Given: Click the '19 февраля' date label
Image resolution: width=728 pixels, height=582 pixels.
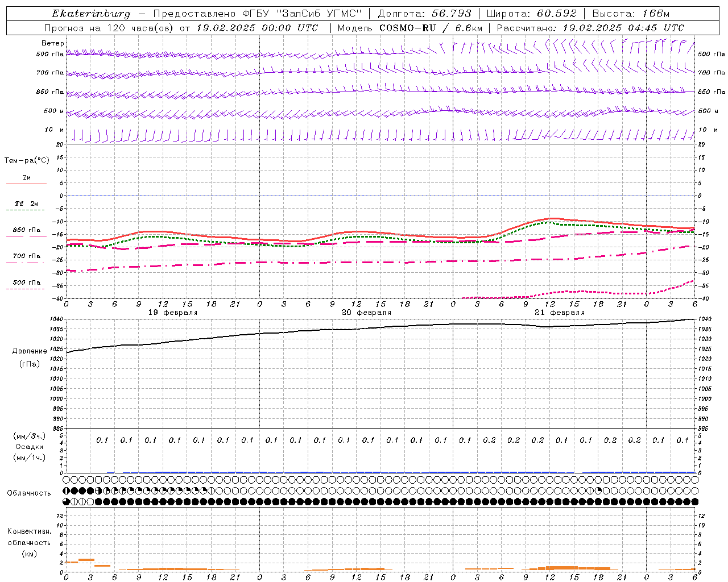Looking at the screenshot, I should point(173,313).
